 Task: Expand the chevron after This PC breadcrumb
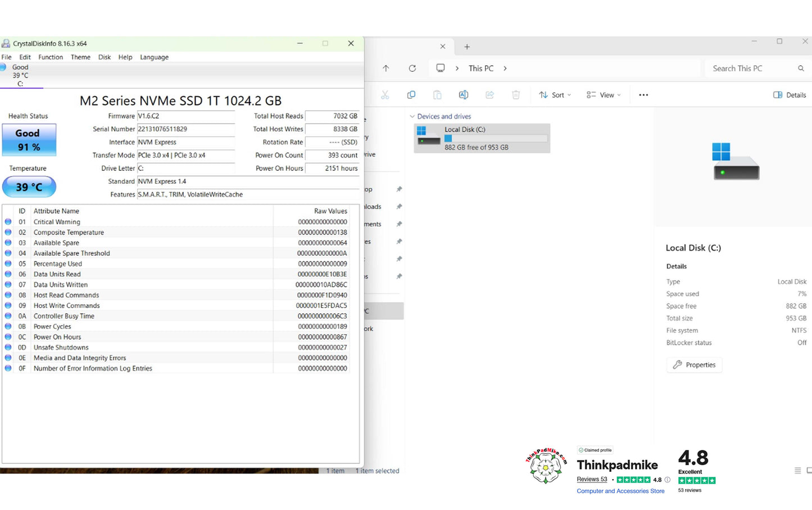tap(505, 69)
